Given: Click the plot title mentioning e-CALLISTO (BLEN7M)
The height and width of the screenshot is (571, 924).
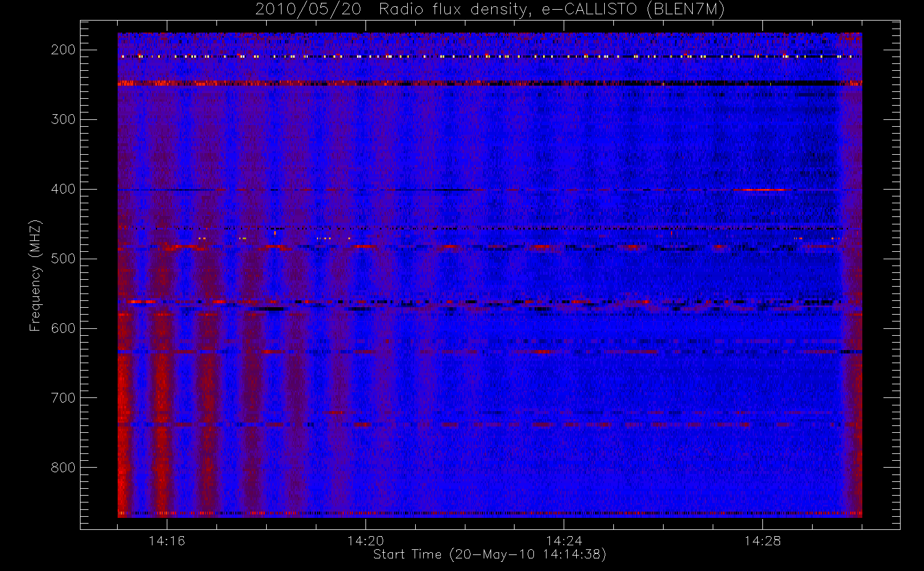Looking at the screenshot, I should (490, 10).
